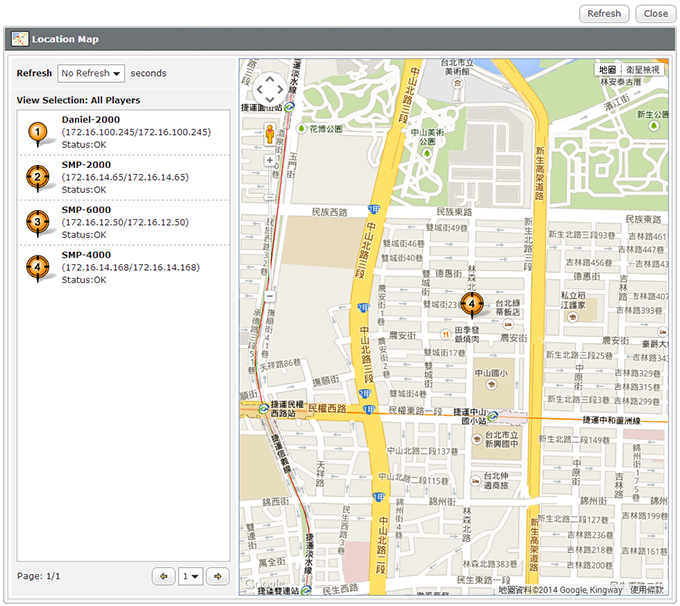The height and width of the screenshot is (606, 680).
Task: Click player marker 4 on the map
Action: click(x=472, y=304)
